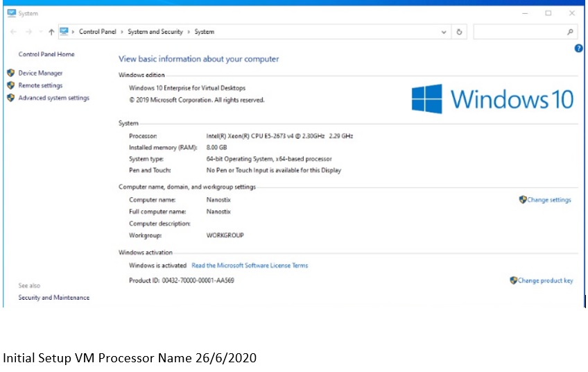This screenshot has height=372, width=588.
Task: Click the '2019 Microsoft Corporation' copyright line
Action: tap(197, 100)
